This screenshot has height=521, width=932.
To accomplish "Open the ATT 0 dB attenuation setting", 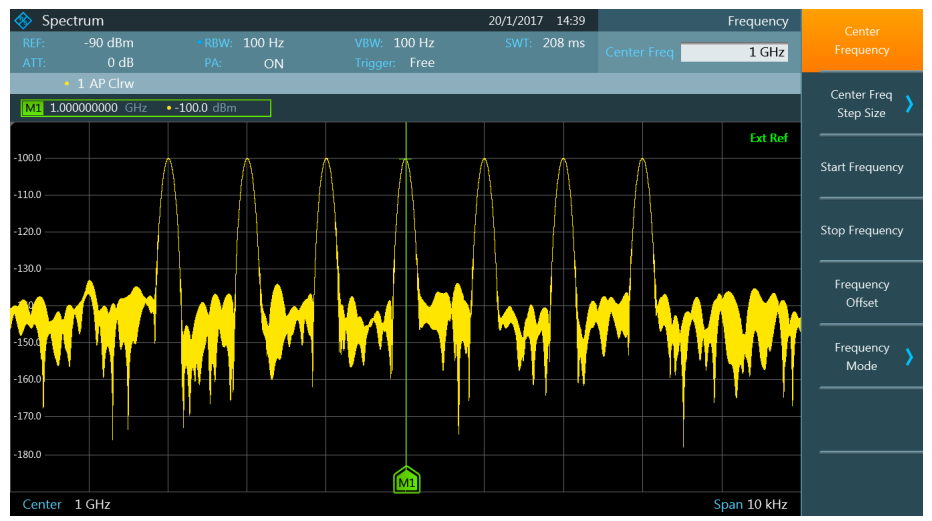I will pos(120,63).
